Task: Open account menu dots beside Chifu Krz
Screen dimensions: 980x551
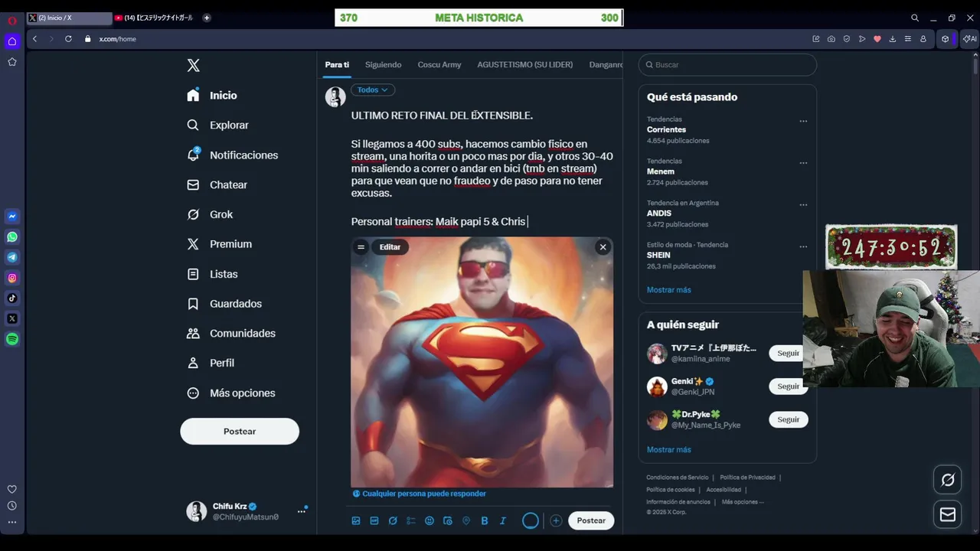Action: click(x=302, y=511)
